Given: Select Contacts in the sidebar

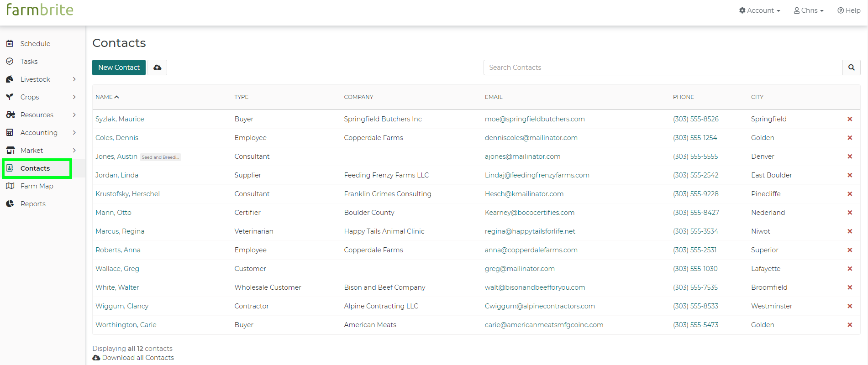Looking at the screenshot, I should [35, 168].
